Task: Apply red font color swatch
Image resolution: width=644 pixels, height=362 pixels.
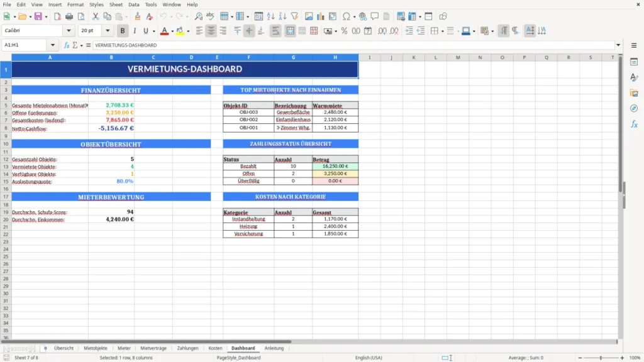Action: [x=164, y=31]
